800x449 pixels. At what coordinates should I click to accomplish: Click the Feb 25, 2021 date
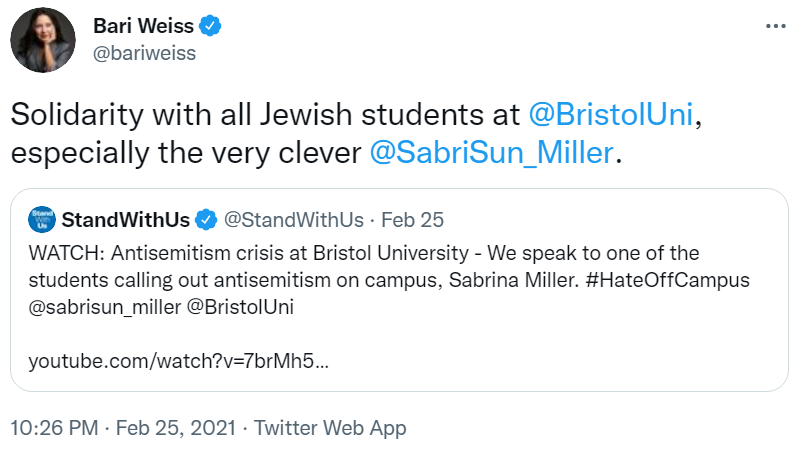click(176, 428)
